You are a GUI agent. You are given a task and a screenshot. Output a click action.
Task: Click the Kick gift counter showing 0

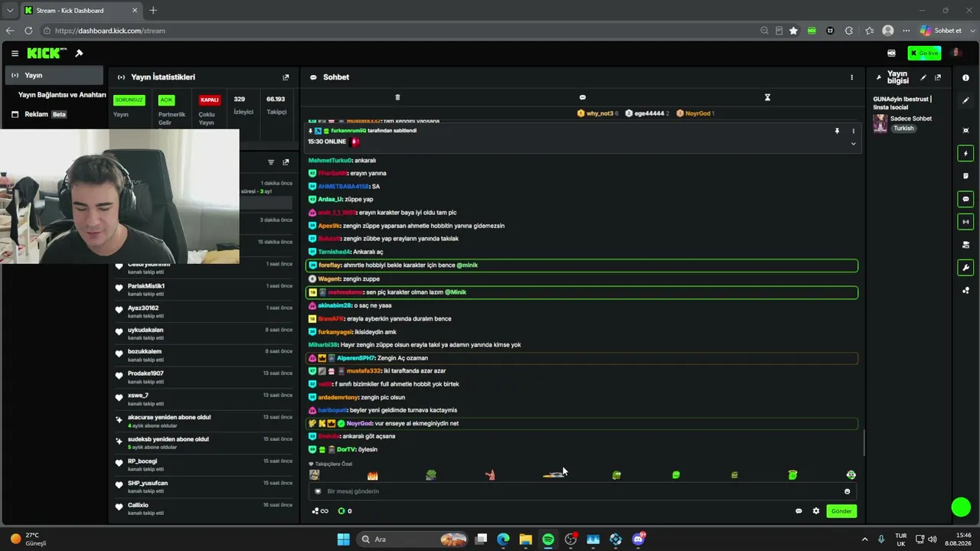click(x=345, y=511)
